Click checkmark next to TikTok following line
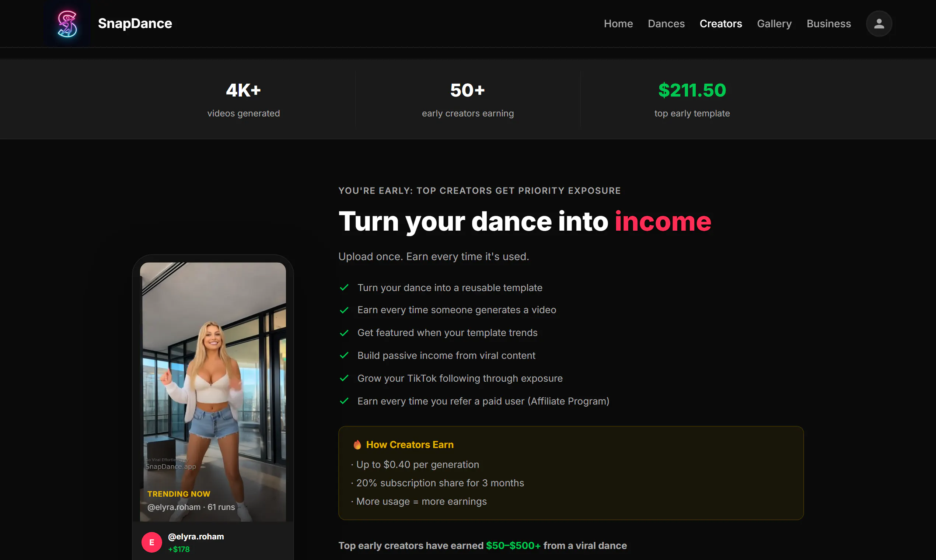Screen dimensions: 936x560 point(344,378)
